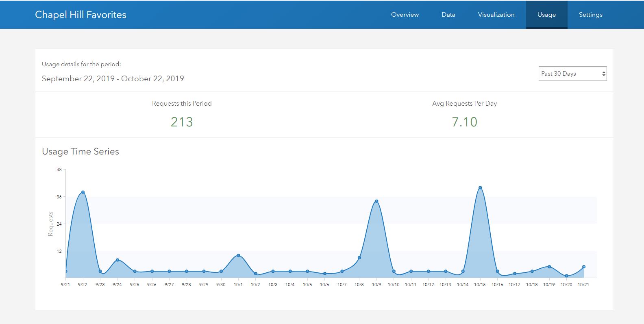Image resolution: width=644 pixels, height=324 pixels.
Task: Click the Usage Time Series heading
Action: click(80, 152)
